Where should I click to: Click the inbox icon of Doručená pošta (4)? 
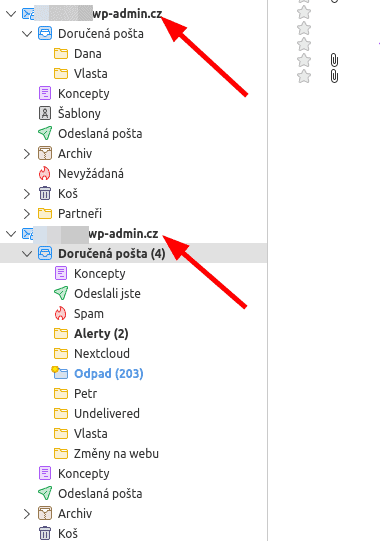coord(45,254)
